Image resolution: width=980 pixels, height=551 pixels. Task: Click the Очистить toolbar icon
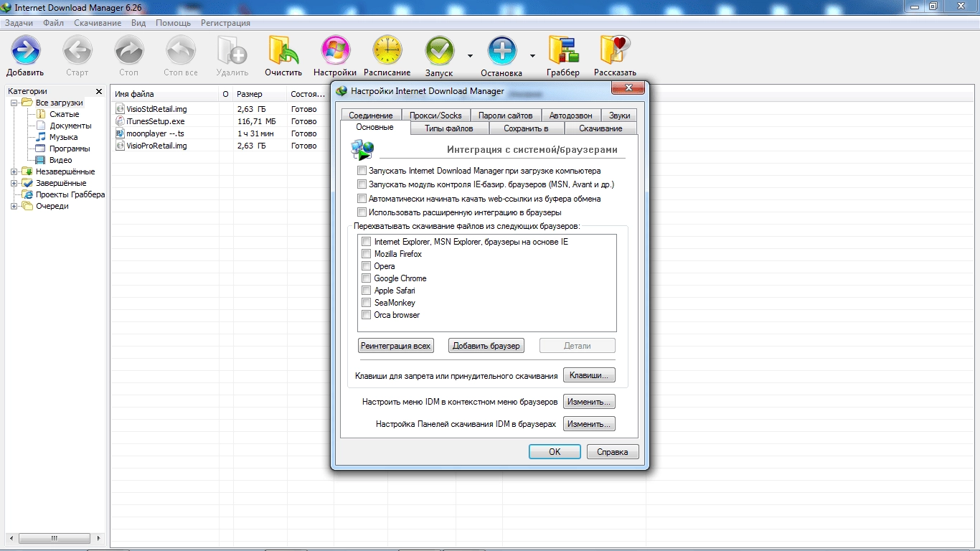283,52
